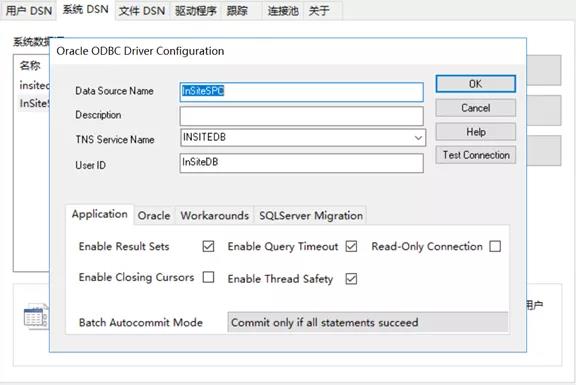Viewport: 576px width, 385px height.
Task: Select the Data Source Name field
Action: click(x=301, y=91)
